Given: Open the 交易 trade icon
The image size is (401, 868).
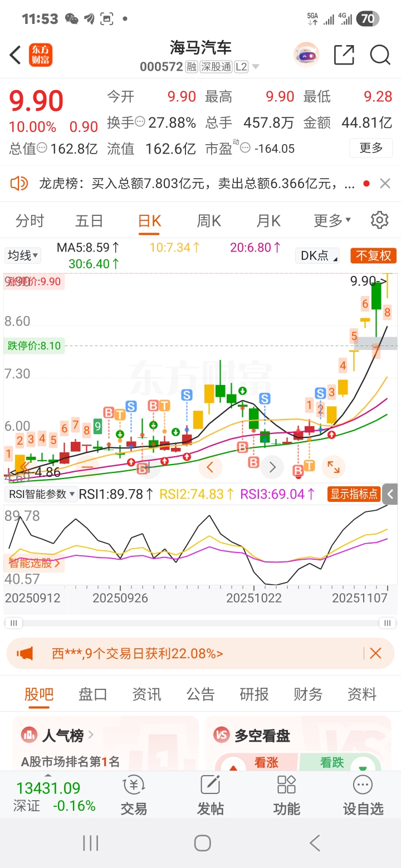Looking at the screenshot, I should click(134, 796).
